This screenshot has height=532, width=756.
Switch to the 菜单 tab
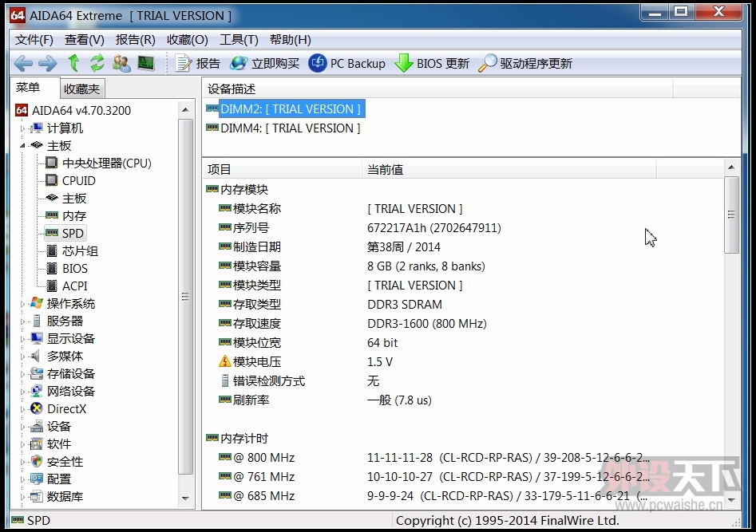[28, 88]
